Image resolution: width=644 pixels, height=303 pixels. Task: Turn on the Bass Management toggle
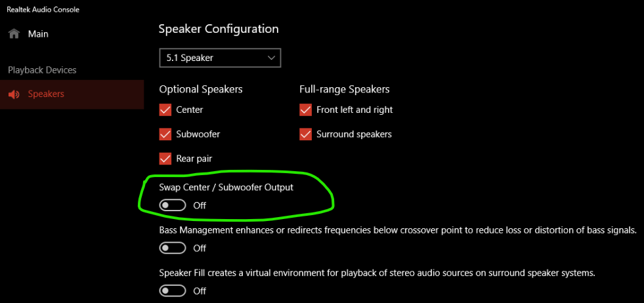coord(173,248)
